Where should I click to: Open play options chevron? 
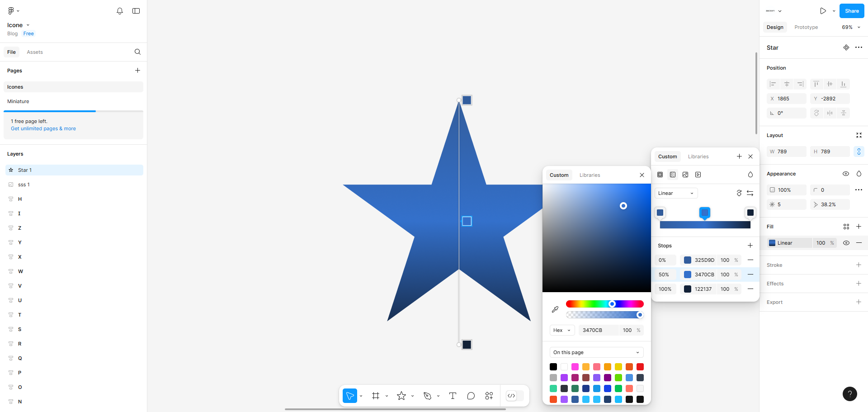[x=834, y=11]
